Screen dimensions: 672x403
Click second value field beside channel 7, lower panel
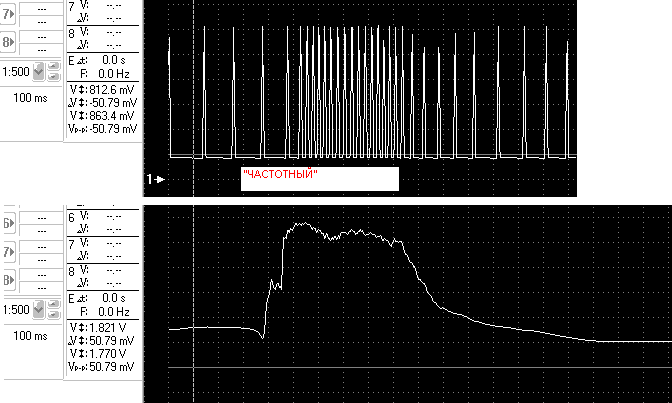click(x=41, y=259)
